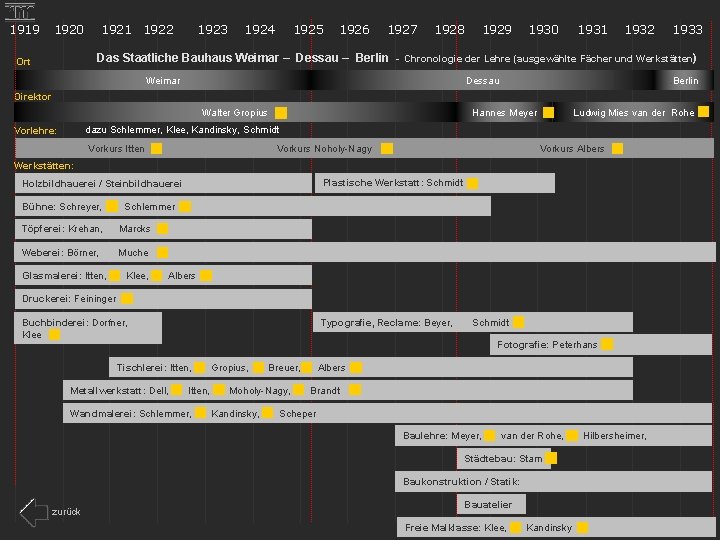Click Dorfner name in Buchbinderei box
The width and height of the screenshot is (720, 540).
click(x=110, y=323)
